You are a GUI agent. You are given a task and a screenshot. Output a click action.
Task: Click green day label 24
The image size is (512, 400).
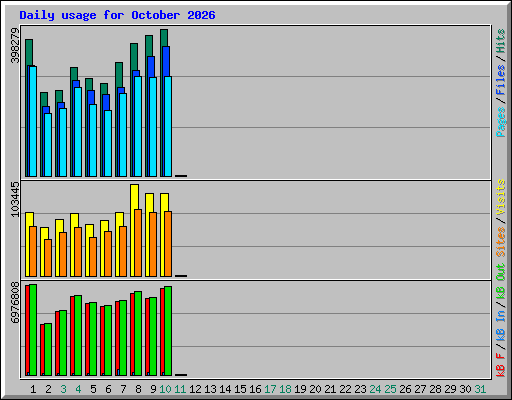pyautogui.click(x=375, y=389)
